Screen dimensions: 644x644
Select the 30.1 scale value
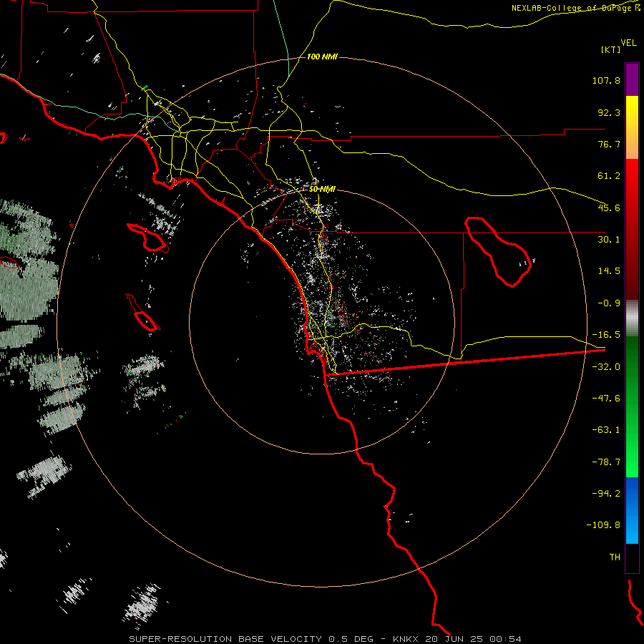tap(609, 240)
